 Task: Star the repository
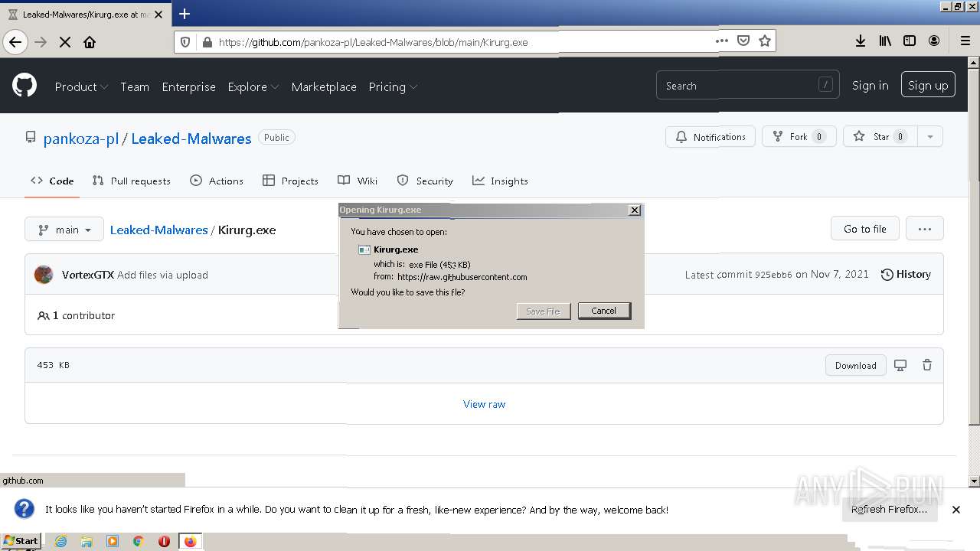pyautogui.click(x=880, y=137)
